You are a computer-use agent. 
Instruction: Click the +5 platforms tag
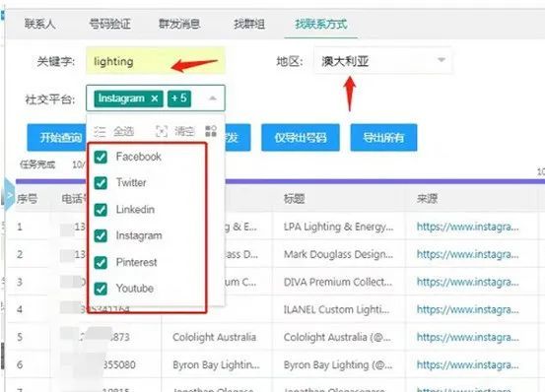pos(179,98)
